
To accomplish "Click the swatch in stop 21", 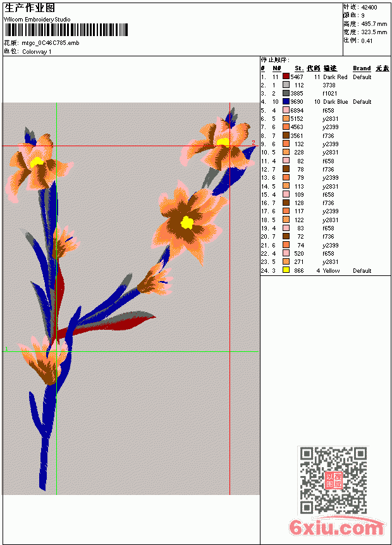I will pos(286,246).
